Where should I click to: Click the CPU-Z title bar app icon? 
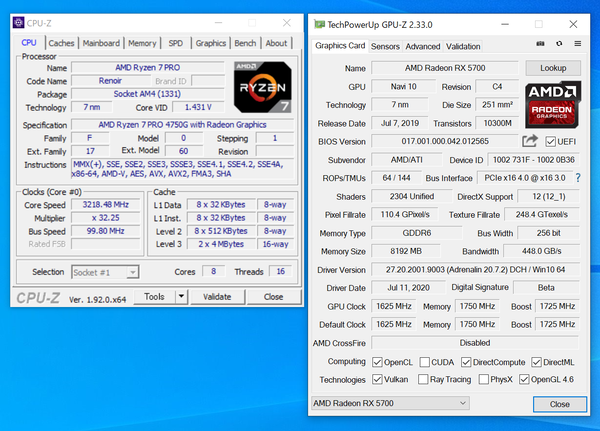click(x=18, y=23)
